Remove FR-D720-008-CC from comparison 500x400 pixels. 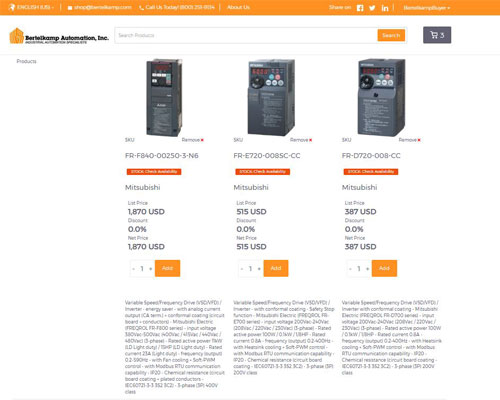click(410, 140)
